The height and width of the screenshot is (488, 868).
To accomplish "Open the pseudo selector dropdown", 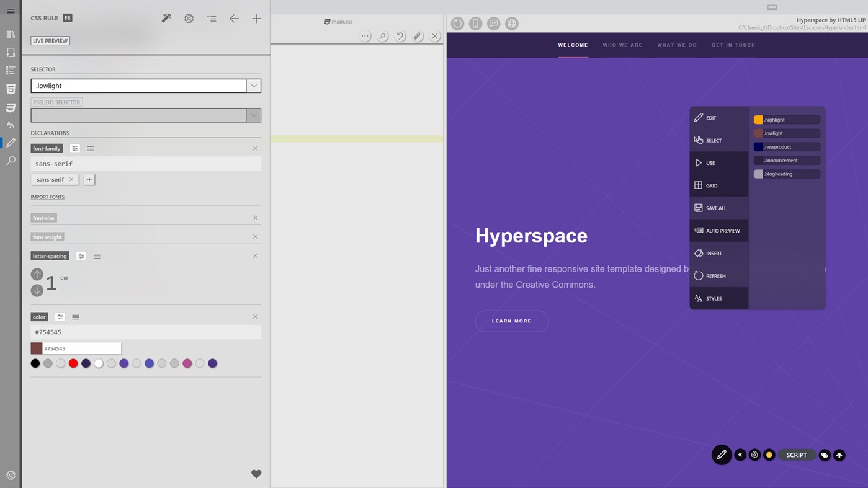I will click(x=253, y=115).
